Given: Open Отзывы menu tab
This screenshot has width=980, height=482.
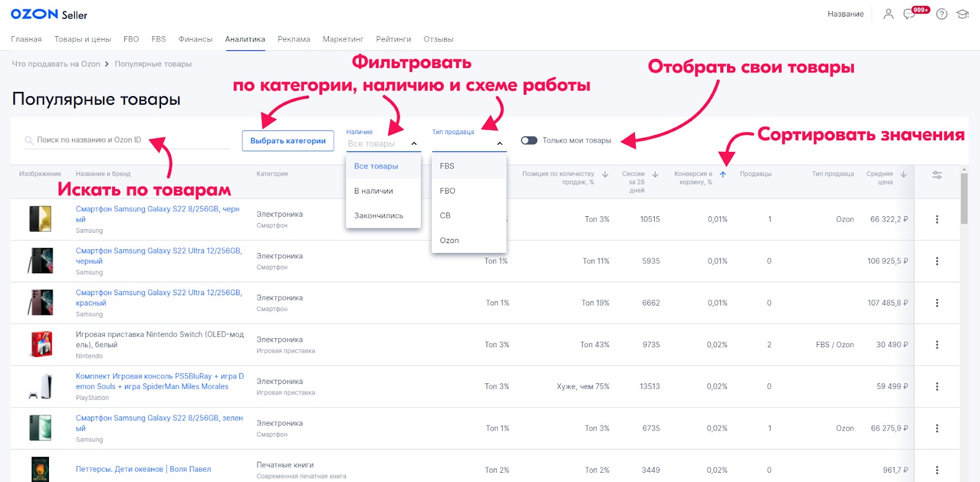Looking at the screenshot, I should (439, 39).
